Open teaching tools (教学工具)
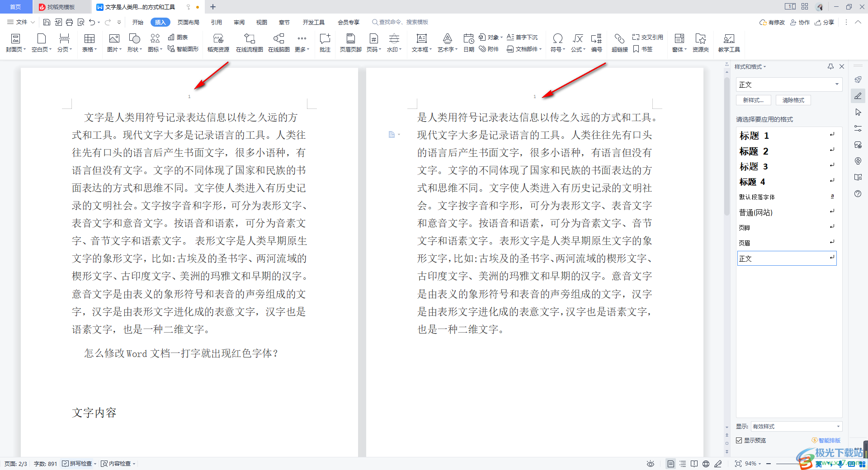 729,43
